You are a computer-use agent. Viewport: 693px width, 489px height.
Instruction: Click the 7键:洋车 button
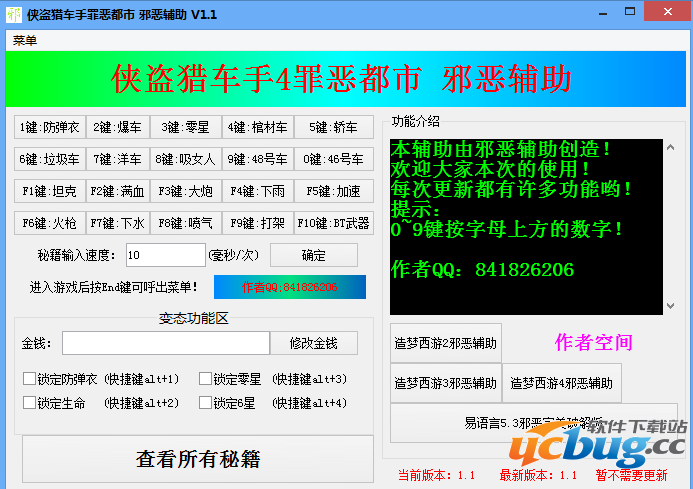tap(118, 159)
